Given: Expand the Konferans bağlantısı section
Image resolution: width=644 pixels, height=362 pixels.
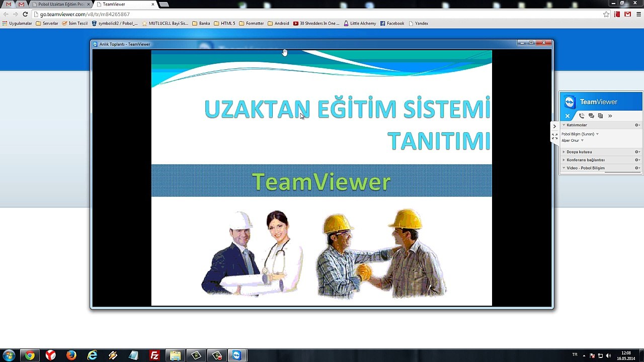Looking at the screenshot, I should tap(564, 160).
